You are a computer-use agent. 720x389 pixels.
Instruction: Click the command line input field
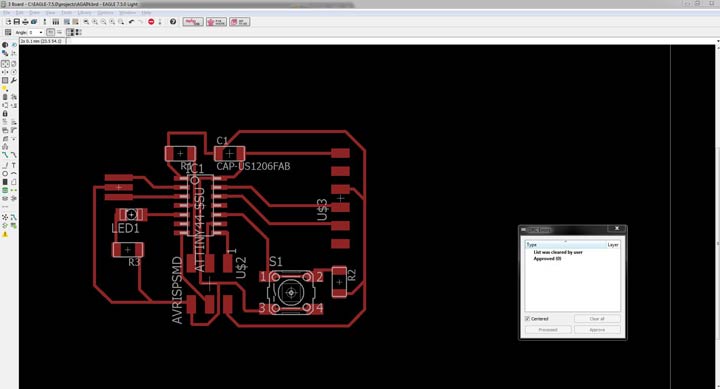pyautogui.click(x=390, y=41)
